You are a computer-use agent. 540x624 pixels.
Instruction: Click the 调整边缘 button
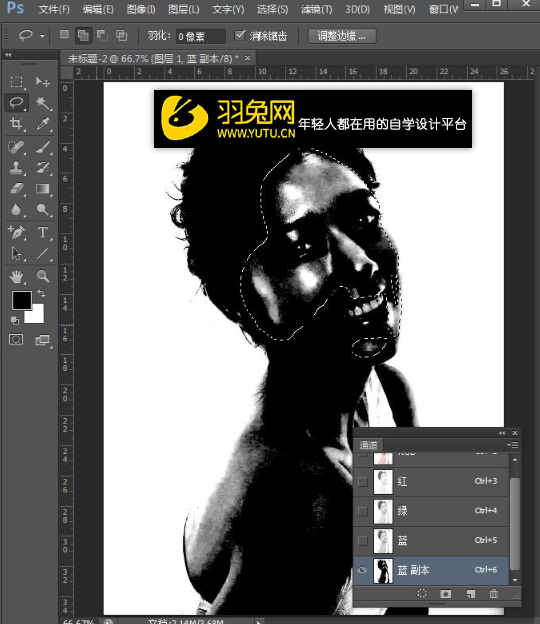[x=342, y=36]
